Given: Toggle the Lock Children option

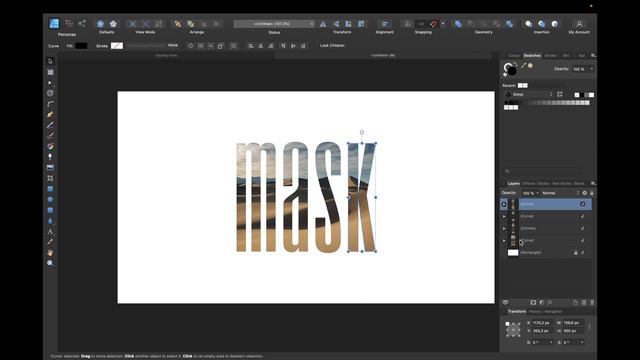Looking at the screenshot, I should (332, 46).
